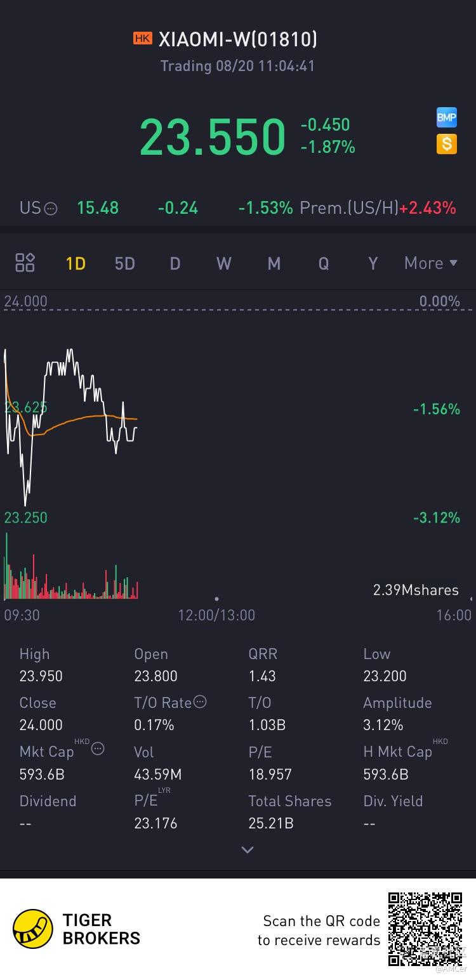Viewport: 476px width, 980px height.
Task: Select the 1D chart tab
Action: [76, 263]
